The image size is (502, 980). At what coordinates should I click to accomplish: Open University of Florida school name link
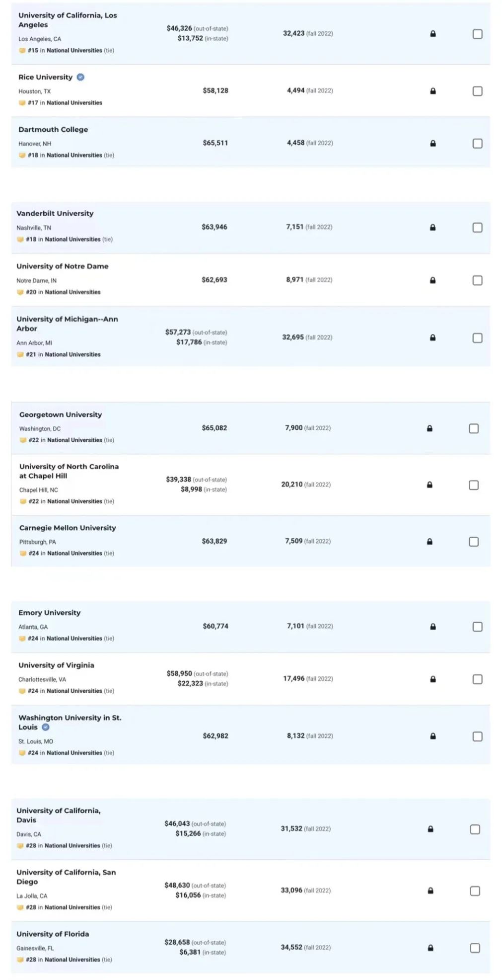(53, 934)
